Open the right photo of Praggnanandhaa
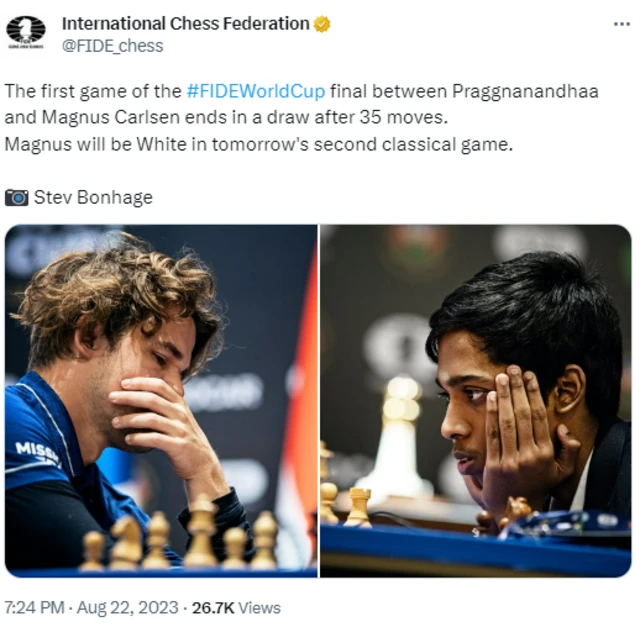The height and width of the screenshot is (627, 640). (476, 401)
